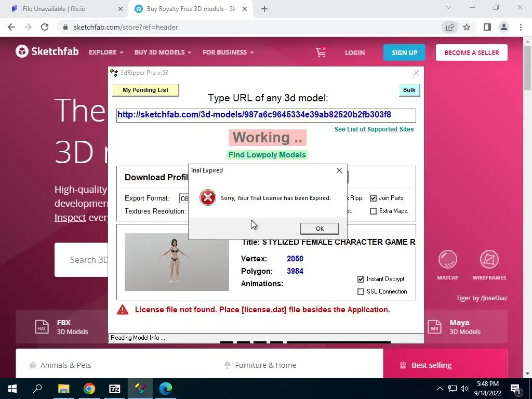Click the red error icon in dialog
The width and height of the screenshot is (532, 399).
click(208, 197)
